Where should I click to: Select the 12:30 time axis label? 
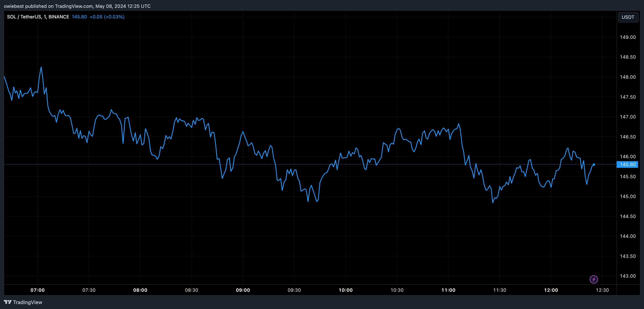pyautogui.click(x=602, y=290)
